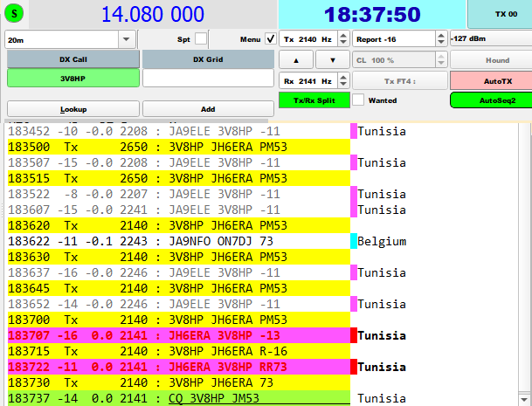Click the 18:37:50 clock display
The image size is (532, 406).
pyautogui.click(x=372, y=14)
